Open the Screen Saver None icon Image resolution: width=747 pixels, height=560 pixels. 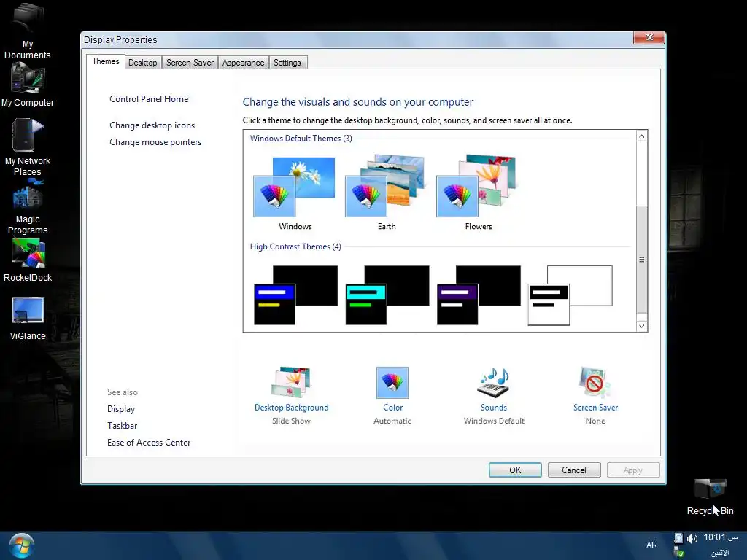pyautogui.click(x=595, y=382)
